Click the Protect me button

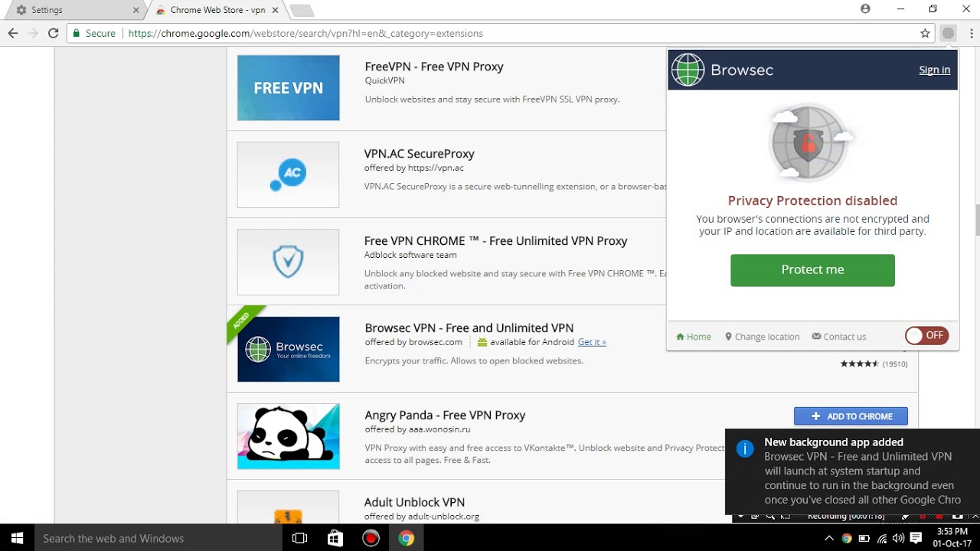(812, 270)
